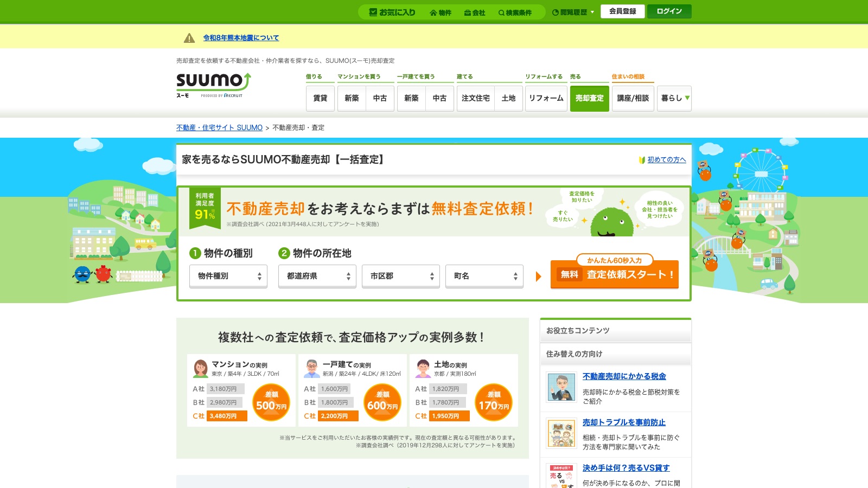Screen dimensions: 868x488
Task: Open 不動産売却にかかる税金 link
Action: 624,376
